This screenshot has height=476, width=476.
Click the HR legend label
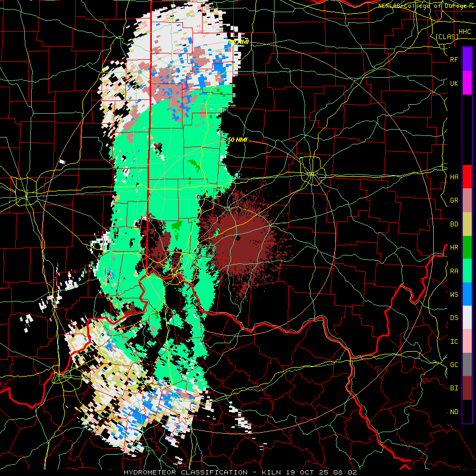coord(454,248)
